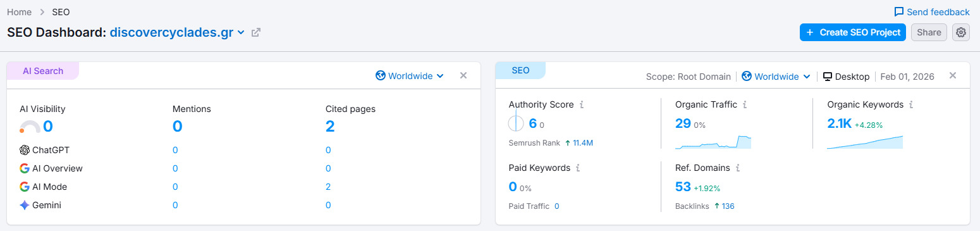Click the AI Visibility gauge icon
The height and width of the screenshot is (231, 980).
coord(30,127)
